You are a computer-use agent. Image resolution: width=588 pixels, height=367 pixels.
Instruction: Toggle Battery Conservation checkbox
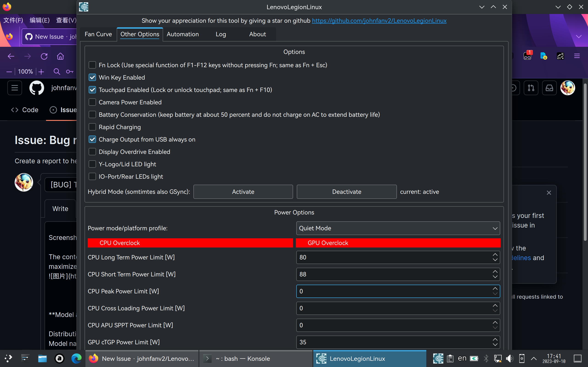pos(92,114)
